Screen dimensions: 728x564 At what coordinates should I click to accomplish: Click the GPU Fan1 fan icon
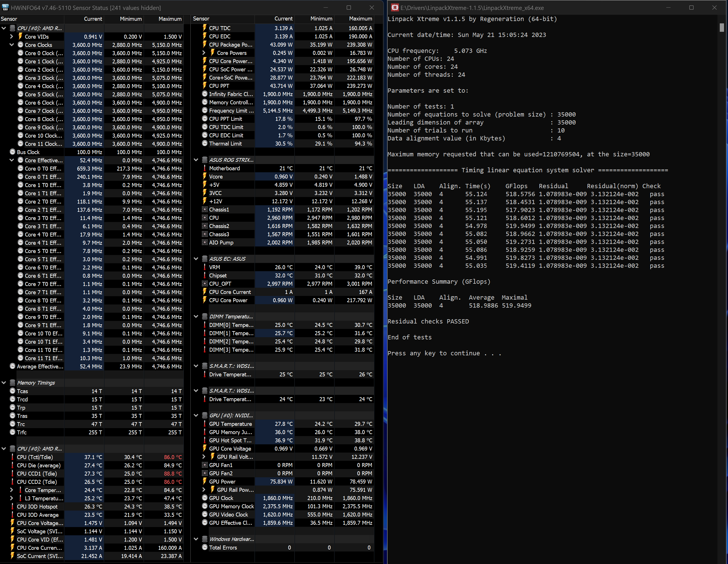tap(205, 465)
